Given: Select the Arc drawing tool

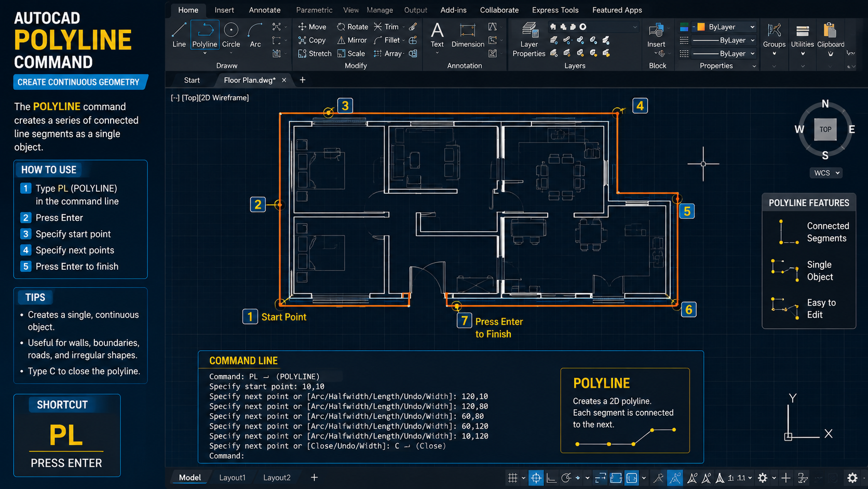Looking at the screenshot, I should (255, 35).
